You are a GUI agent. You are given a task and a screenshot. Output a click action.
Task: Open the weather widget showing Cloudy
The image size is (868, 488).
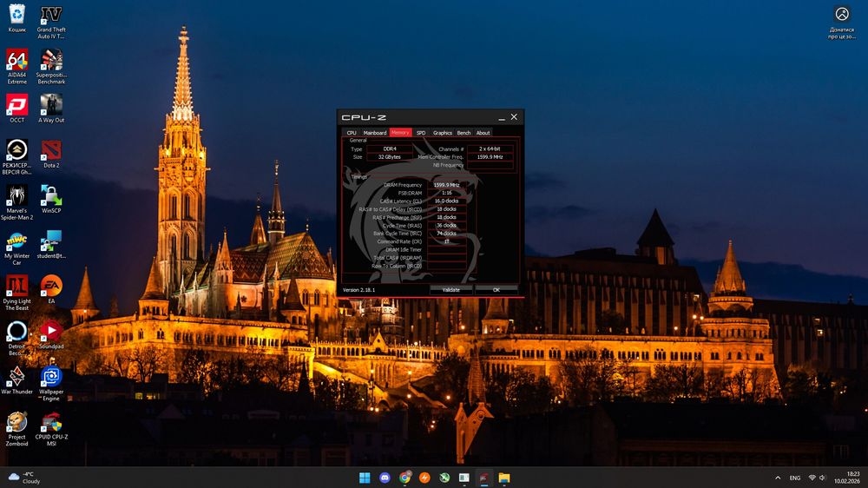point(25,478)
